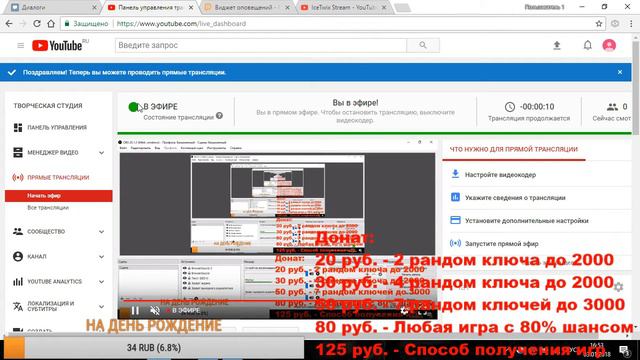Click Укажите сведения о трансляции item
The height and width of the screenshot is (360, 640).
coord(515,198)
